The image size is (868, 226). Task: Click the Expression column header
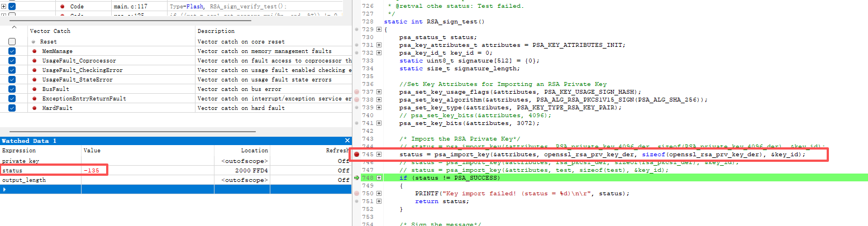(x=19, y=151)
